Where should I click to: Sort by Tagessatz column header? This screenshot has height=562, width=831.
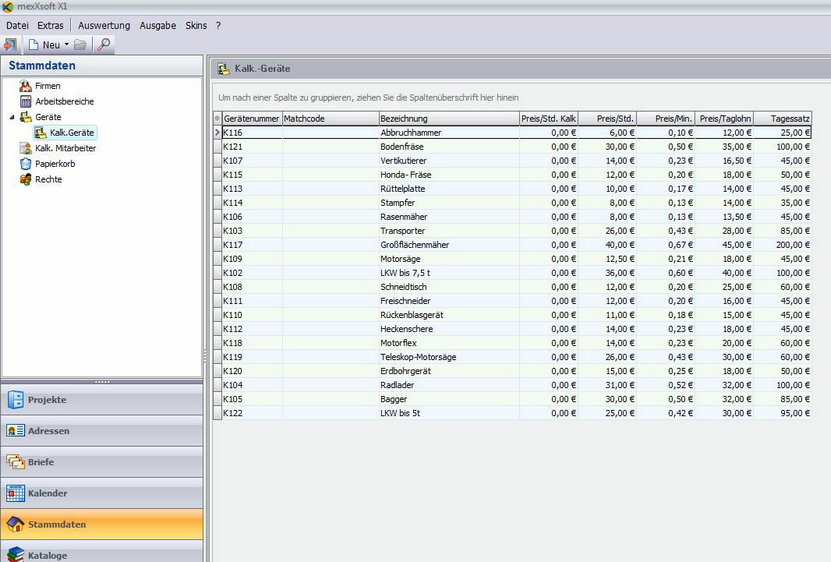click(x=782, y=118)
